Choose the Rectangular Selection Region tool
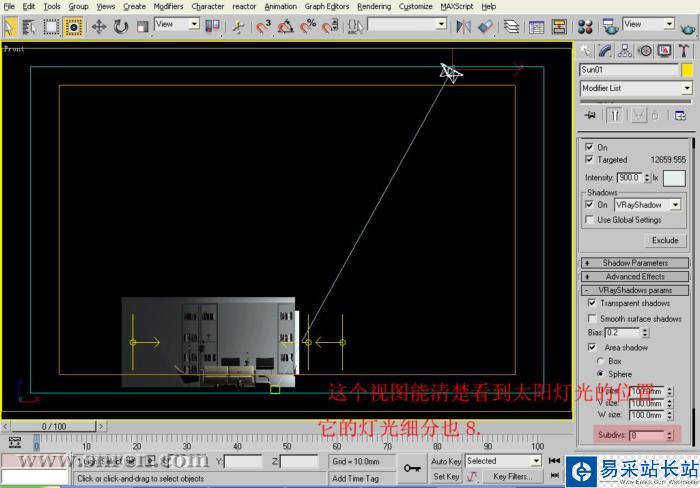The image size is (700, 488). pyautogui.click(x=51, y=27)
